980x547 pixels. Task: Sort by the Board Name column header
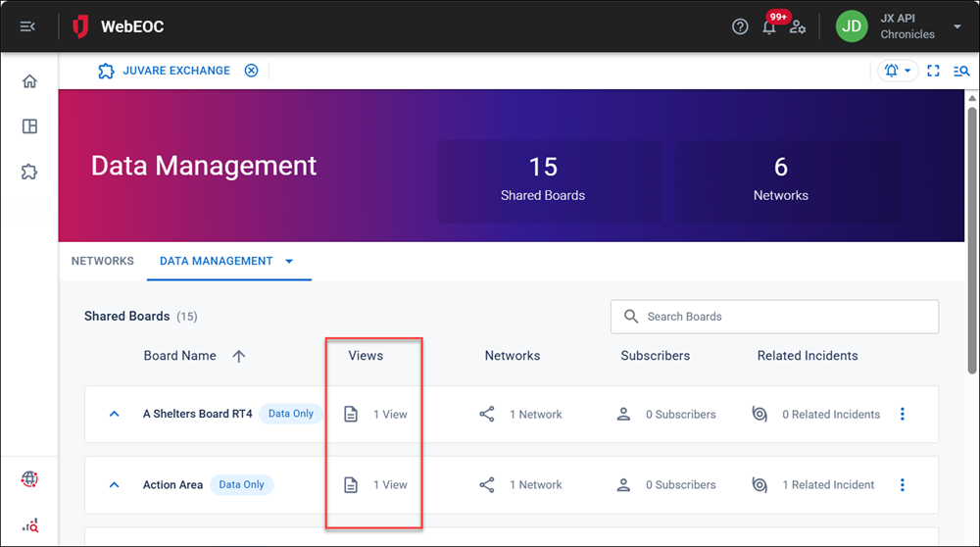180,356
